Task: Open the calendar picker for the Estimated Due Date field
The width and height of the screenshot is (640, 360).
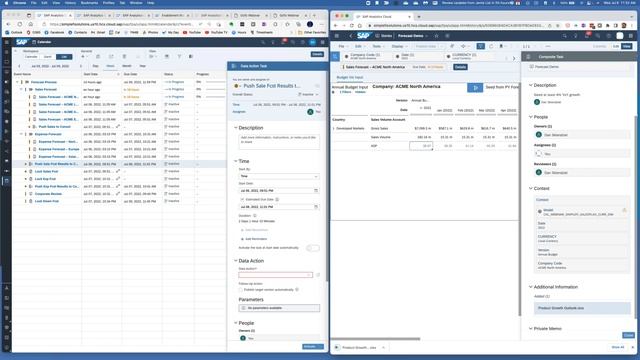Action: coord(316,207)
